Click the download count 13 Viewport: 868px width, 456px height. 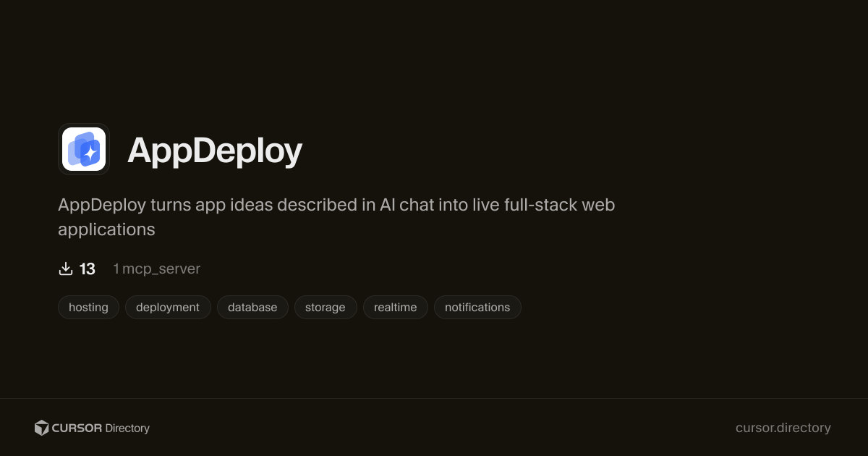[x=88, y=269]
